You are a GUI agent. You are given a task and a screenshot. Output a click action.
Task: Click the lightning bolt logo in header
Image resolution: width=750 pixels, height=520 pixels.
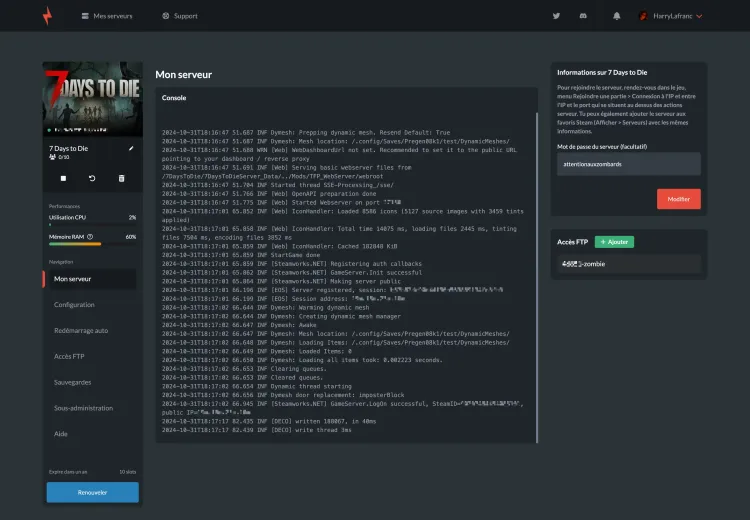tap(47, 16)
